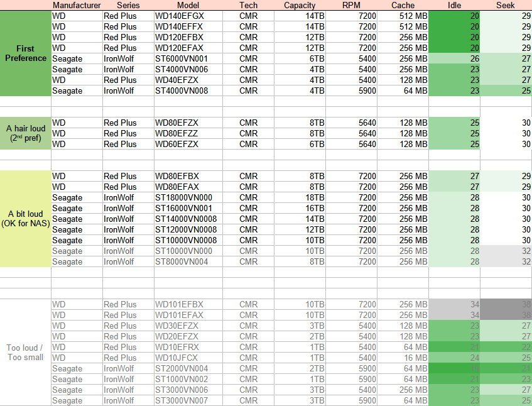532x406 pixels.
Task: Select model cell ST4000VN006
Action: (x=188, y=69)
